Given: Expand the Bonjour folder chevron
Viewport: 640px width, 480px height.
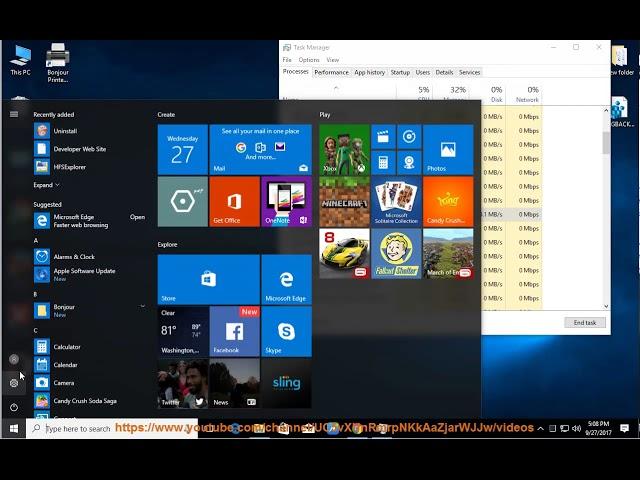Looking at the screenshot, I should click(x=142, y=306).
